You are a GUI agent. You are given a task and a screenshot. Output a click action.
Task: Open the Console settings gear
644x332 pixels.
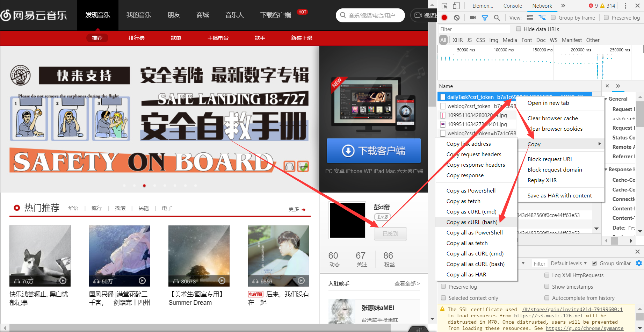[639, 263]
